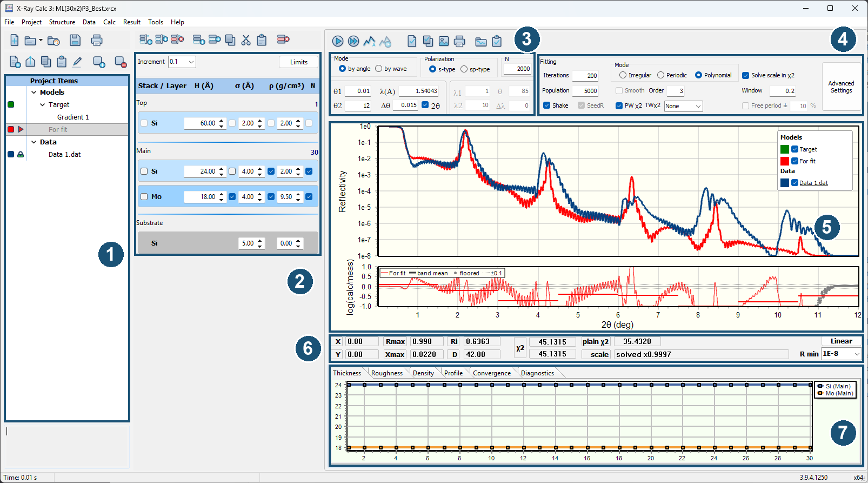Click the clipboard with checkmark icon
The width and height of the screenshot is (868, 483).
pos(497,41)
